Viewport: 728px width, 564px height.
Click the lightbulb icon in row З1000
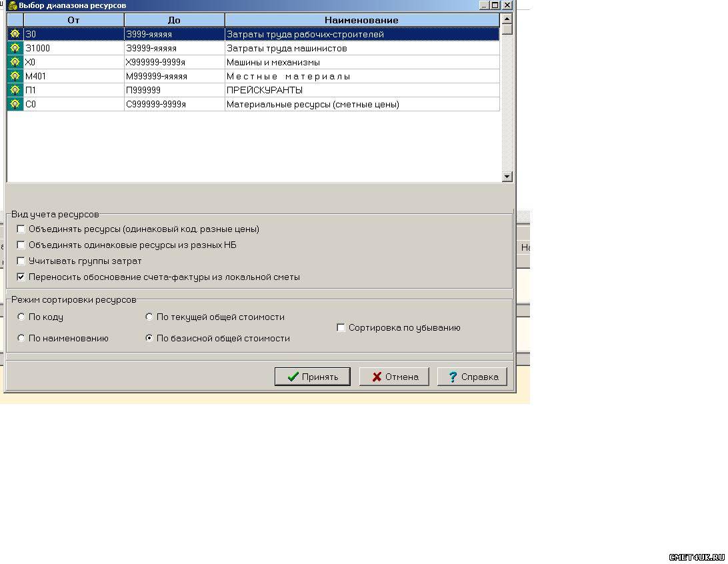(x=15, y=48)
